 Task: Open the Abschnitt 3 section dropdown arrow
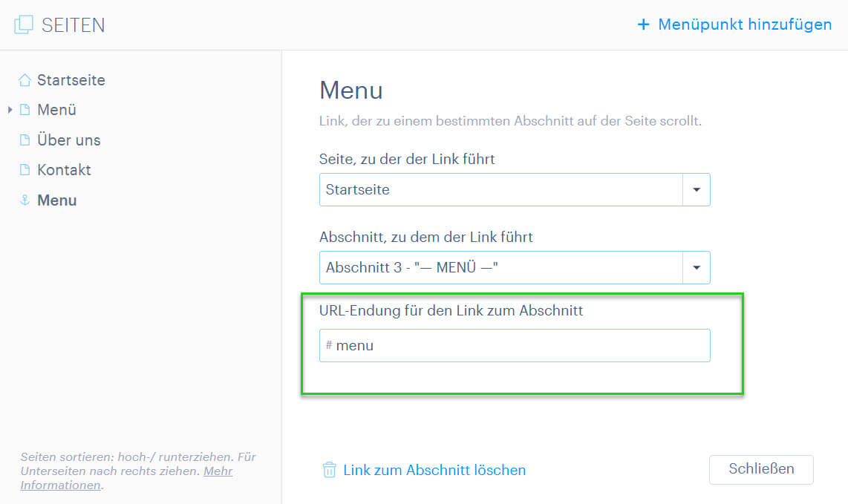tap(697, 268)
